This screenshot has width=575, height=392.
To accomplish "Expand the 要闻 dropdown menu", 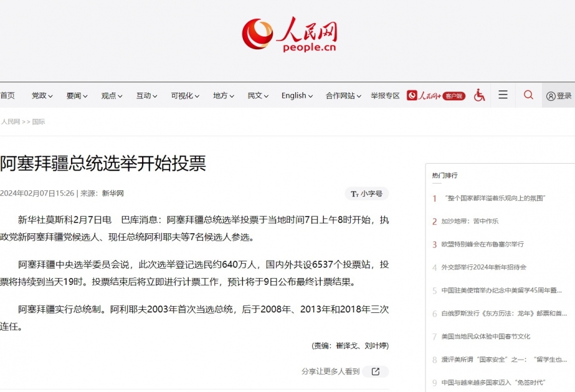I will point(77,96).
